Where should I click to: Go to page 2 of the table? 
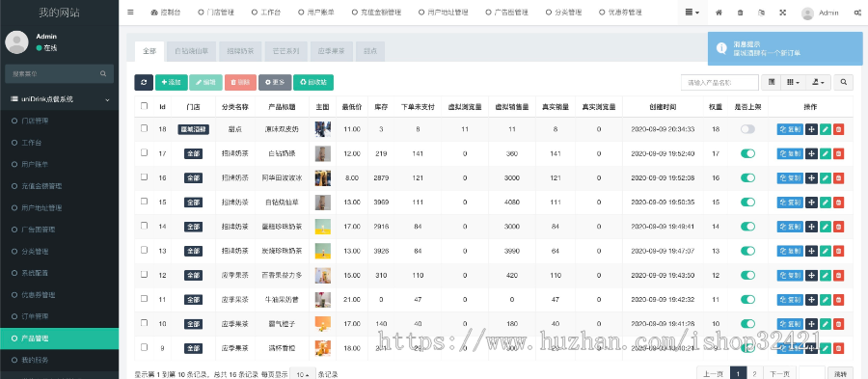click(755, 374)
